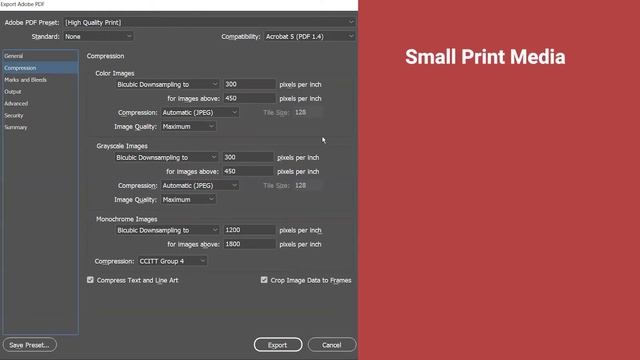The height and width of the screenshot is (360, 640).
Task: Open the Adobe PDF Preset dropdown
Action: point(209,22)
